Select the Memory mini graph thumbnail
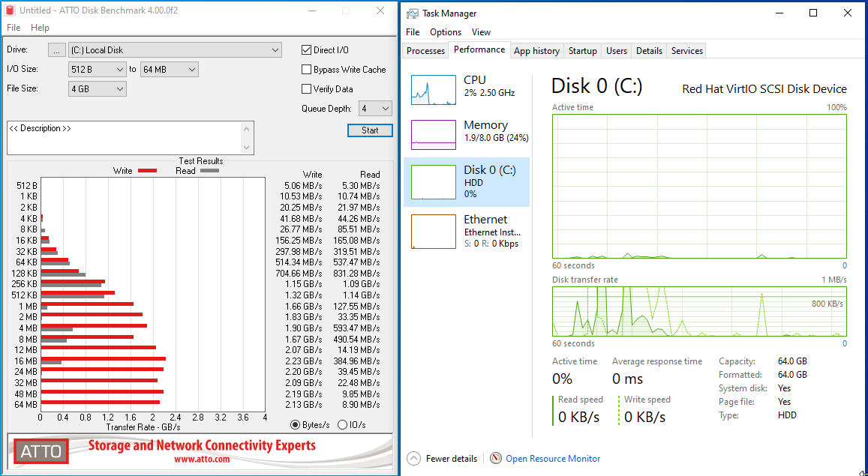Image resolution: width=868 pixels, height=476 pixels. 434,135
